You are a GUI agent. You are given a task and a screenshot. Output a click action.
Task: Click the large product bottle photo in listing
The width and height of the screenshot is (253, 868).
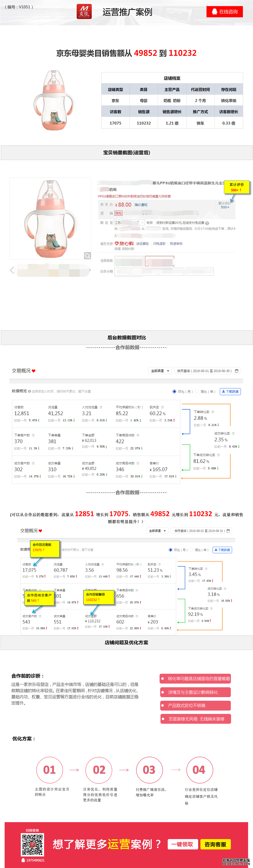[x=50, y=218]
